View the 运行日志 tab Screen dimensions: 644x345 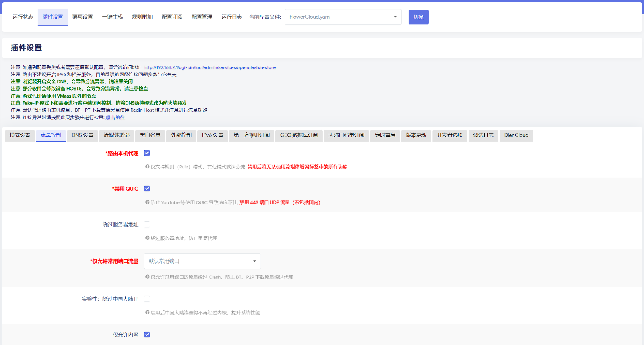coord(231,17)
